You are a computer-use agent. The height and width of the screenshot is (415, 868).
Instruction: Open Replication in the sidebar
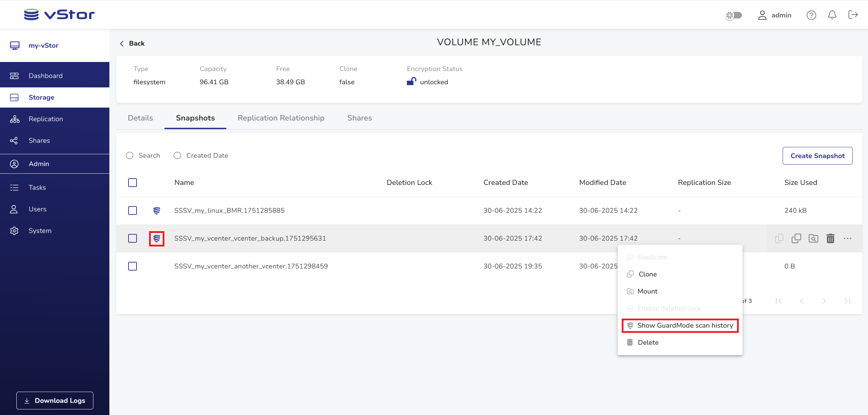pyautogui.click(x=46, y=119)
